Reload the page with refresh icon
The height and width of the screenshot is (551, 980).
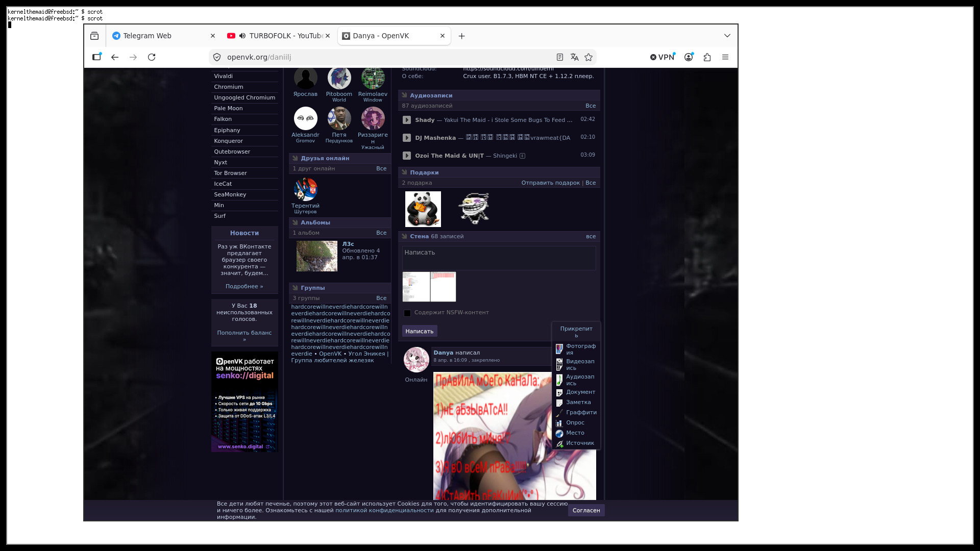click(152, 57)
